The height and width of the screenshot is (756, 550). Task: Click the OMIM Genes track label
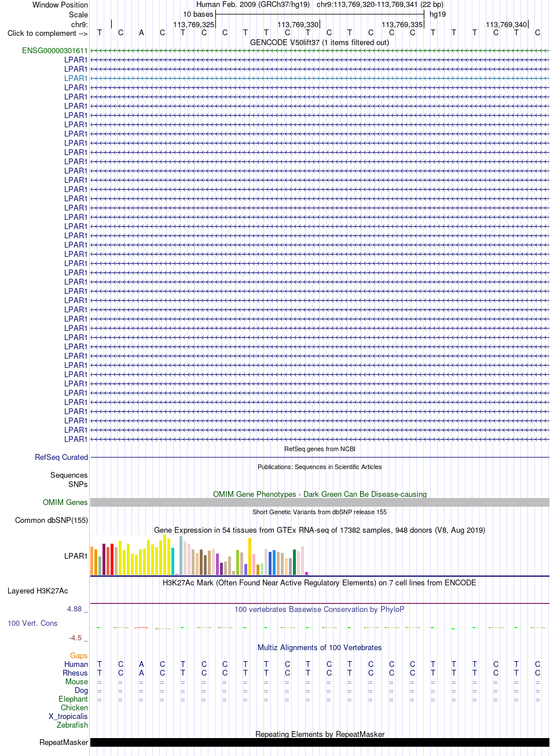click(65, 502)
